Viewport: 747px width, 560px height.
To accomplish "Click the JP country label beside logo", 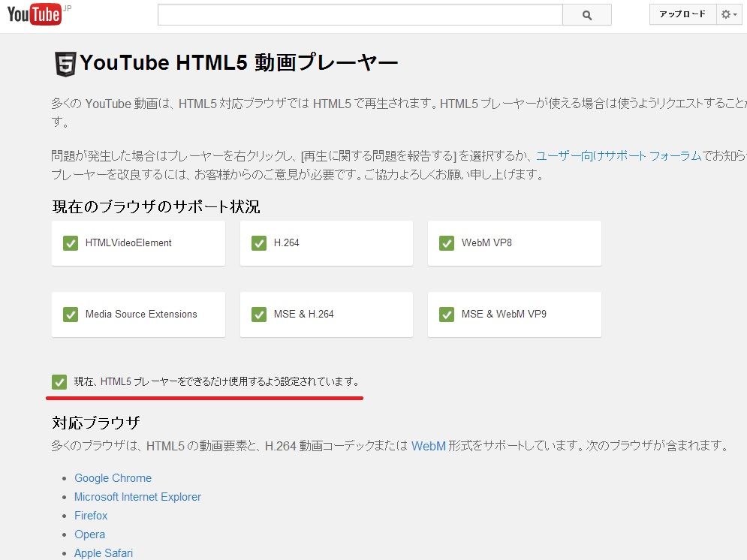I will pyautogui.click(x=67, y=8).
